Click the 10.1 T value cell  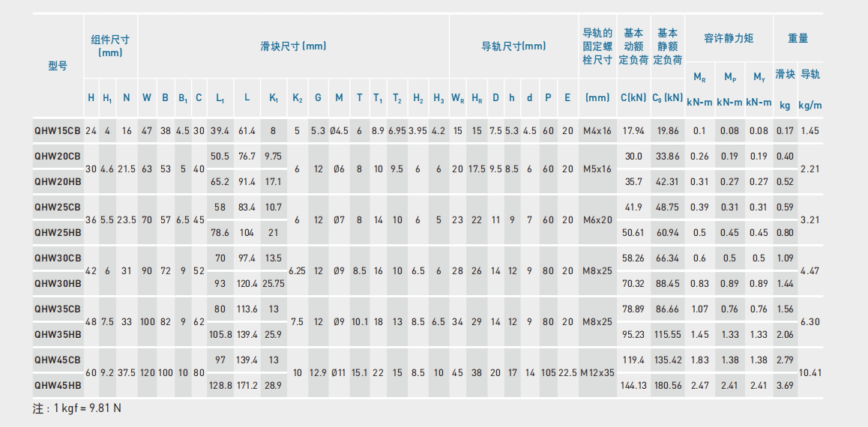coord(359,322)
